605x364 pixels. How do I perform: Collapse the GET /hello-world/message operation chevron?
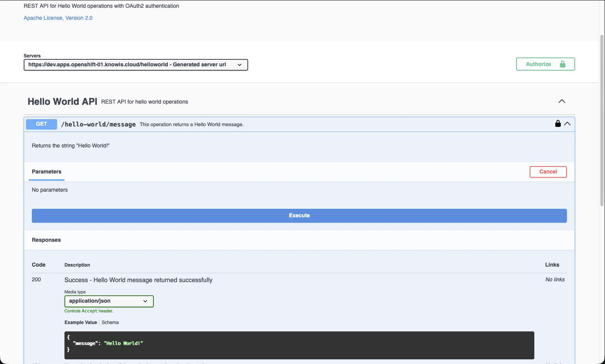(567, 124)
